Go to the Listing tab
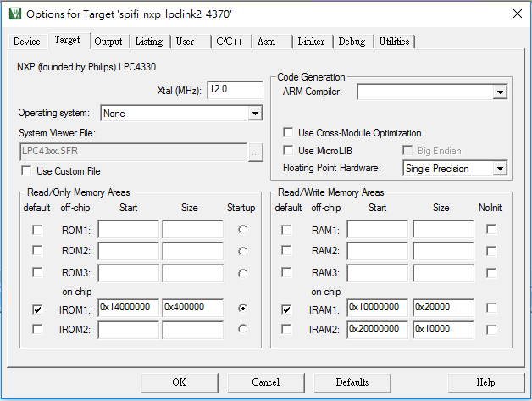Viewport: 532px width, 401px height. click(149, 42)
